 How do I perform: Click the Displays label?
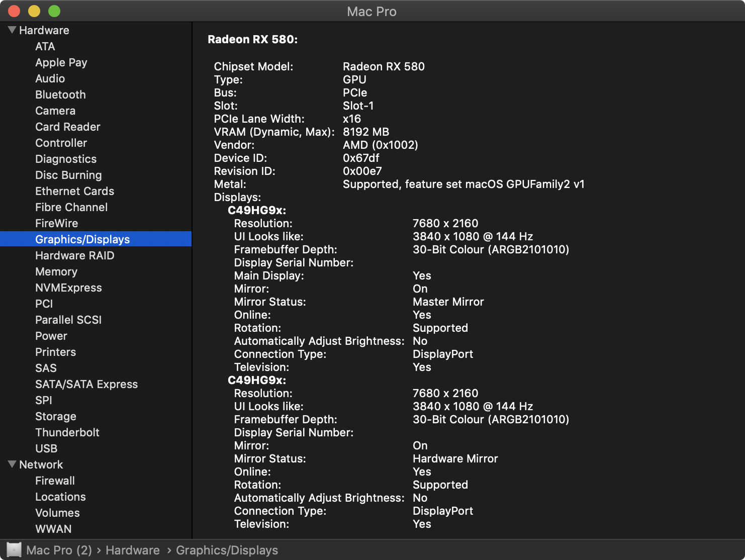click(x=237, y=197)
